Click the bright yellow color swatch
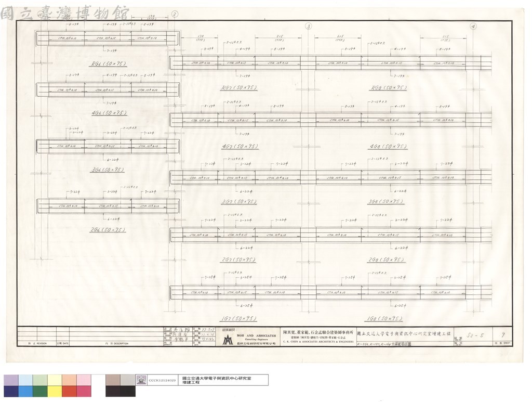 pos(55,391)
